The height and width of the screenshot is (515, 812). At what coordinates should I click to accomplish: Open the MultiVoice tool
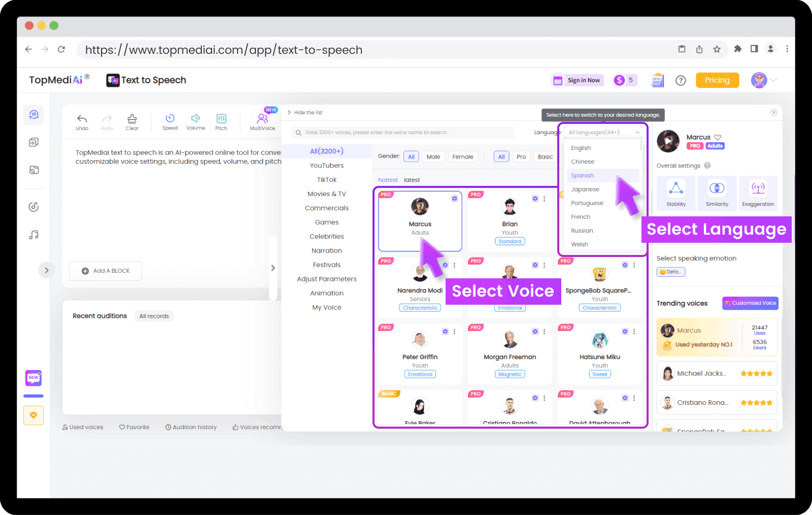(x=262, y=119)
